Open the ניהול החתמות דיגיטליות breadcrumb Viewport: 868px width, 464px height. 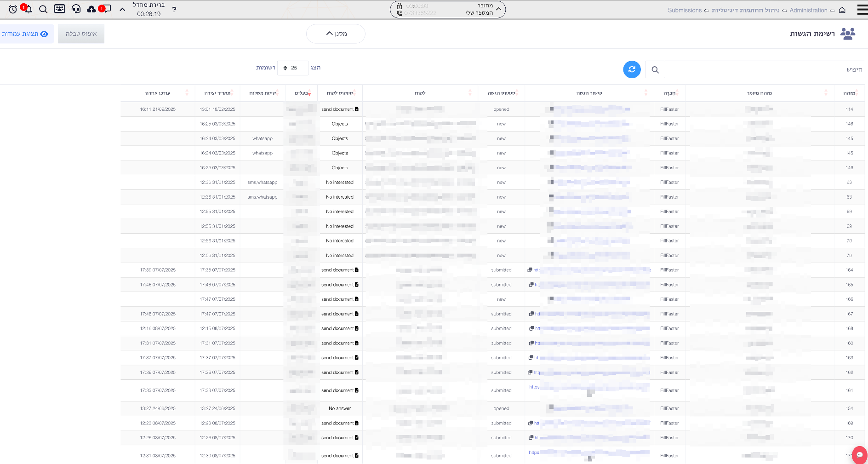(x=745, y=10)
